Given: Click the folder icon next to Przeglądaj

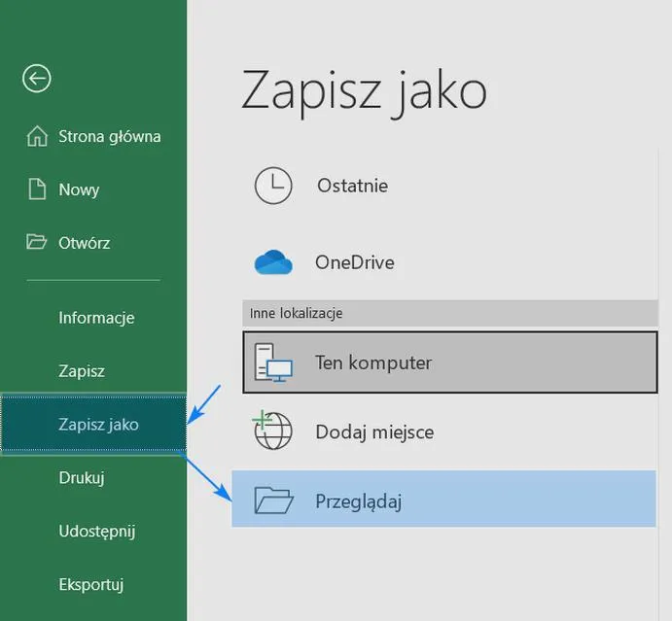Looking at the screenshot, I should point(273,500).
